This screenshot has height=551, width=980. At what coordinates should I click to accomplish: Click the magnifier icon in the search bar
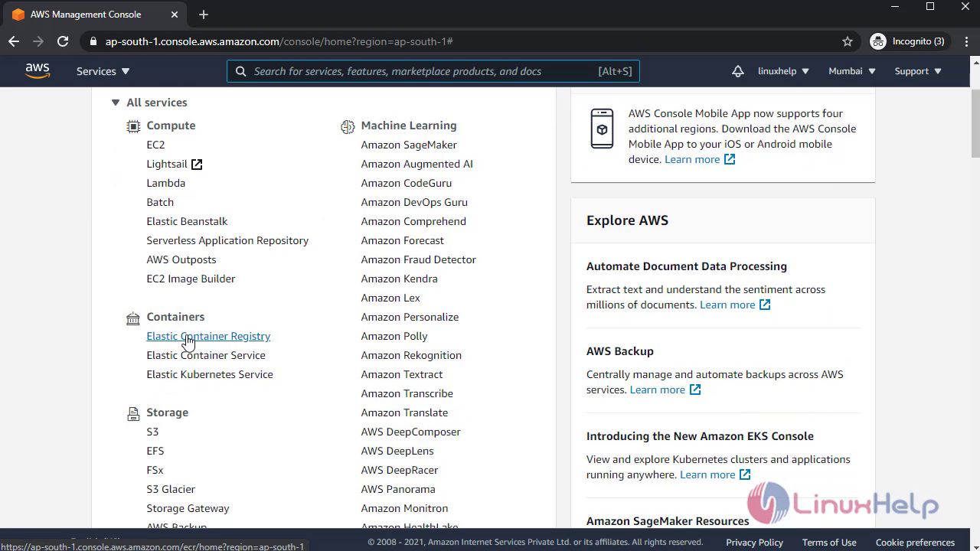240,71
